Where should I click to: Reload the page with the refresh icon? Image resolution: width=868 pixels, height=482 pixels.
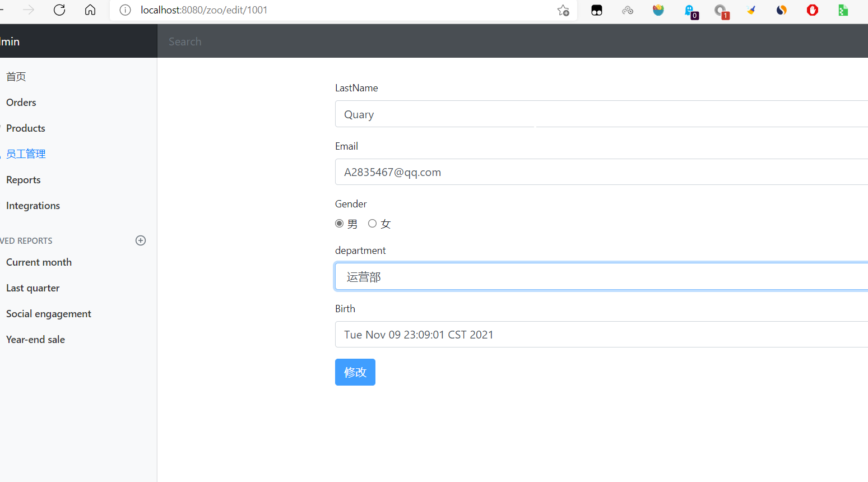click(x=59, y=10)
